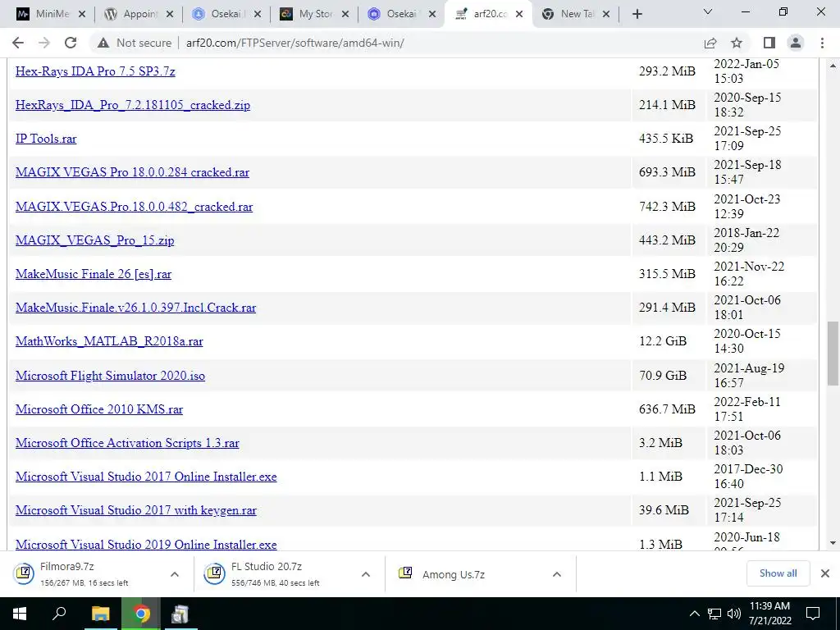Click the FL Studio 20.7z download item
Image resolution: width=840 pixels, height=630 pixels.
pyautogui.click(x=277, y=574)
